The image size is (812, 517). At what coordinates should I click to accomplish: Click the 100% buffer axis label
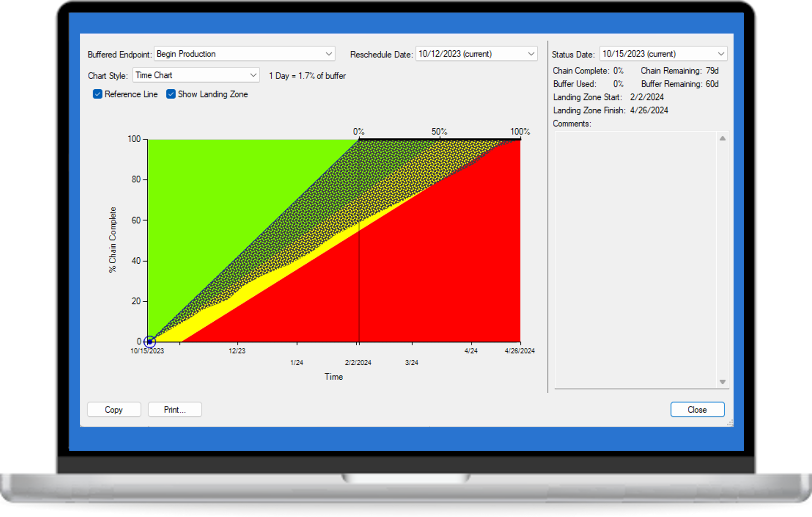tap(520, 132)
